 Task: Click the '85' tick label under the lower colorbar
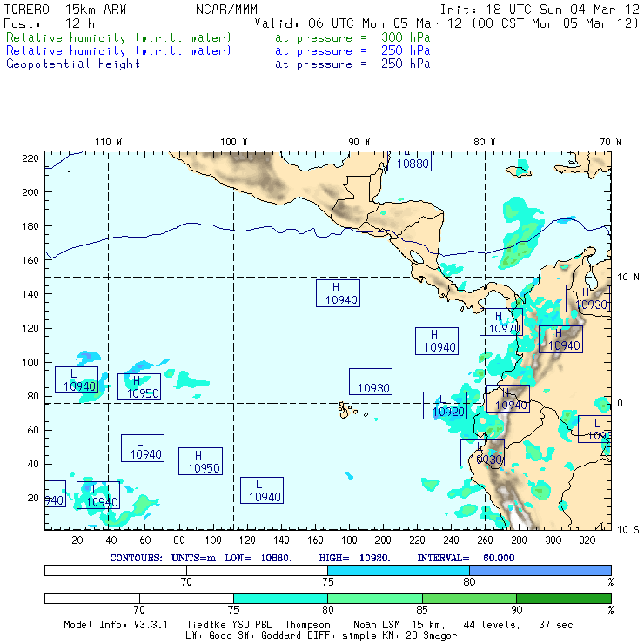pos(422,610)
